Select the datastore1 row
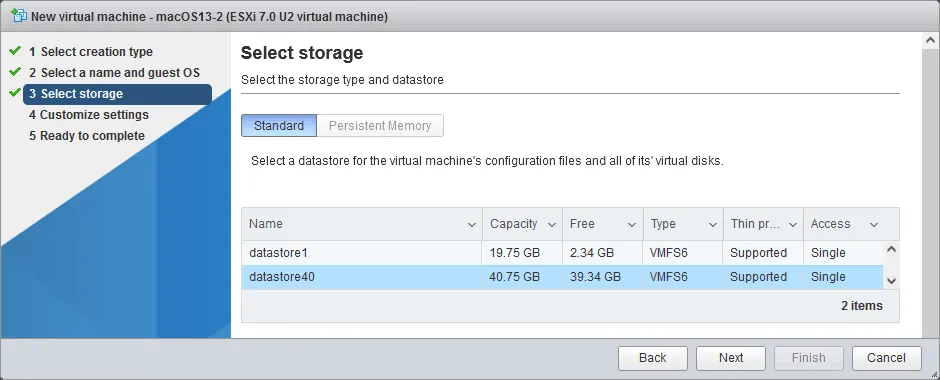 [562, 253]
